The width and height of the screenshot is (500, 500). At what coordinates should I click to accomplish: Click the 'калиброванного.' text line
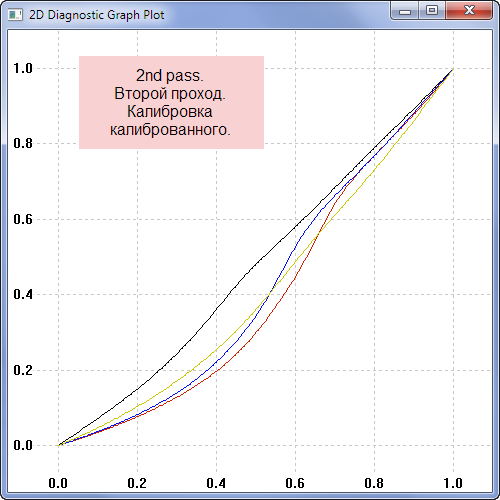click(170, 130)
